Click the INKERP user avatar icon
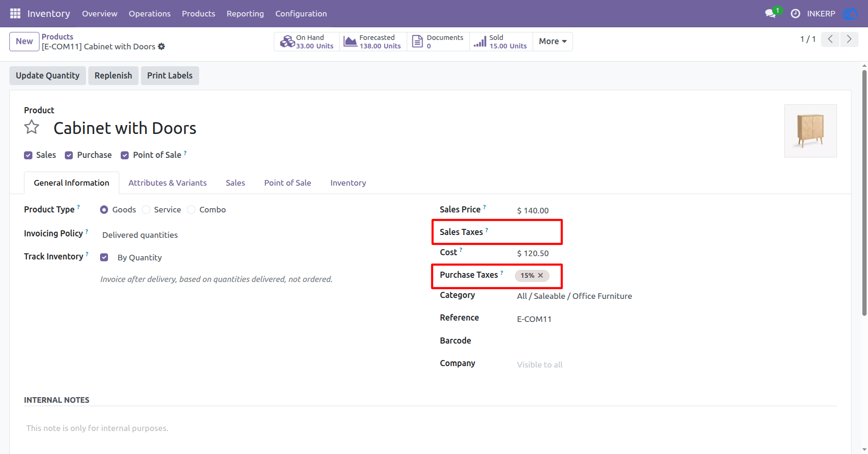This screenshot has height=454, width=868. click(x=850, y=14)
